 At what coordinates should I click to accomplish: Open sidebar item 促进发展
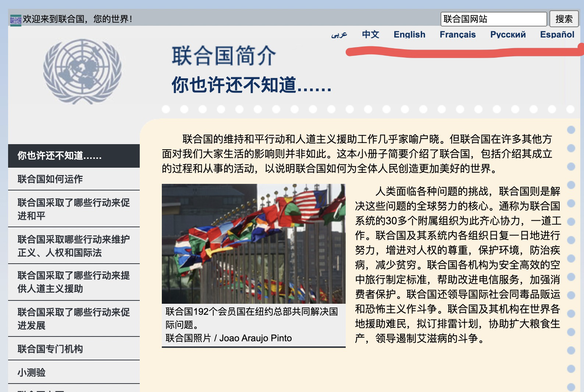(x=74, y=318)
